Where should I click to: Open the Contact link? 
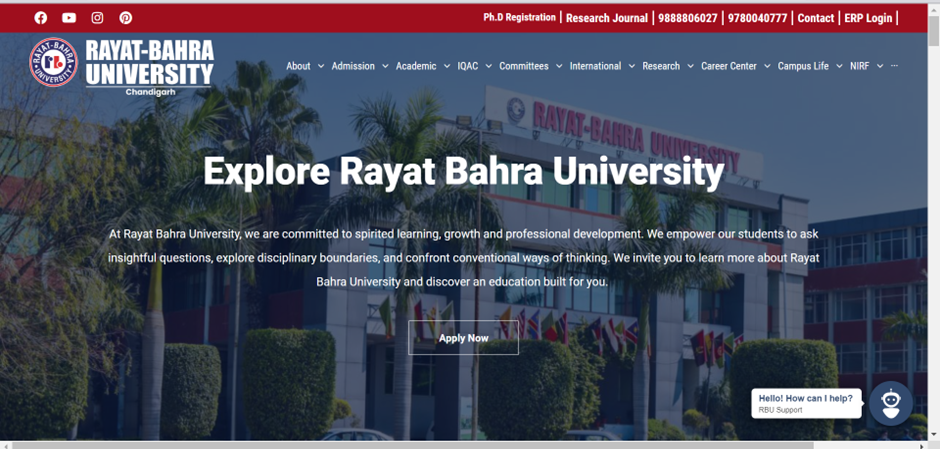click(815, 18)
